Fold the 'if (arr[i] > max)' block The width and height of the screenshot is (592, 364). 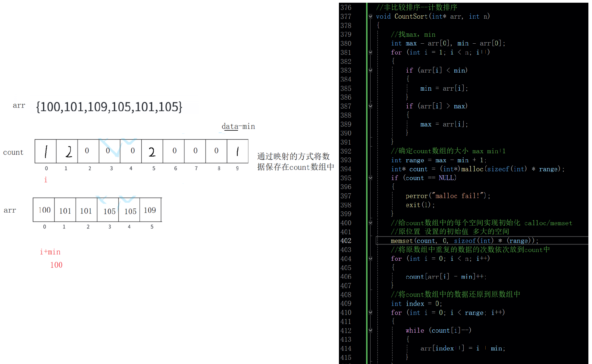(x=371, y=106)
